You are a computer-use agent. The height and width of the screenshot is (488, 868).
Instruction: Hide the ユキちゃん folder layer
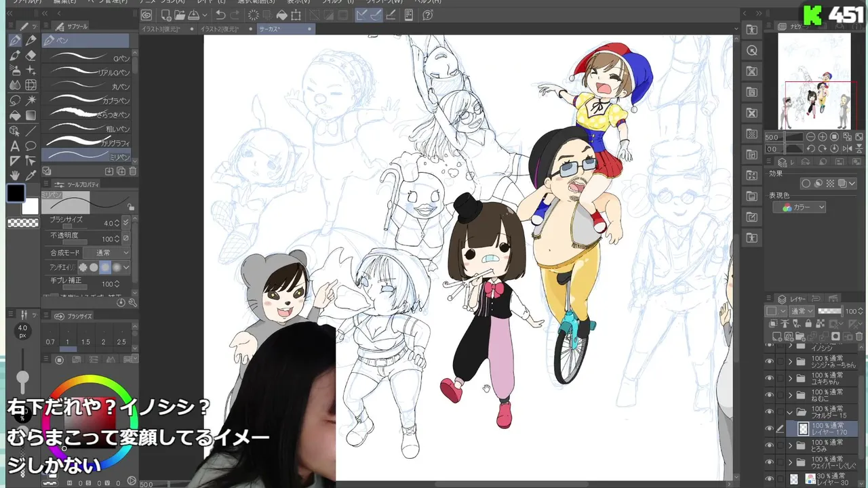[769, 378]
